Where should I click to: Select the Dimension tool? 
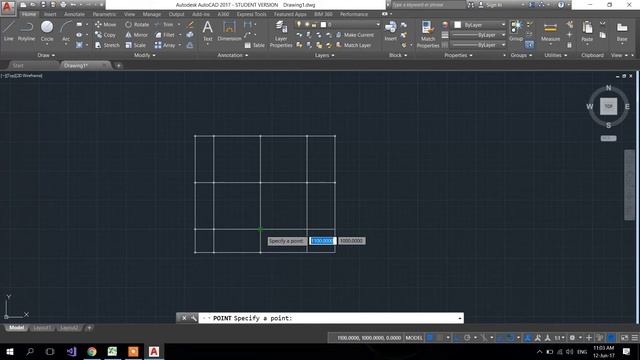tap(229, 31)
